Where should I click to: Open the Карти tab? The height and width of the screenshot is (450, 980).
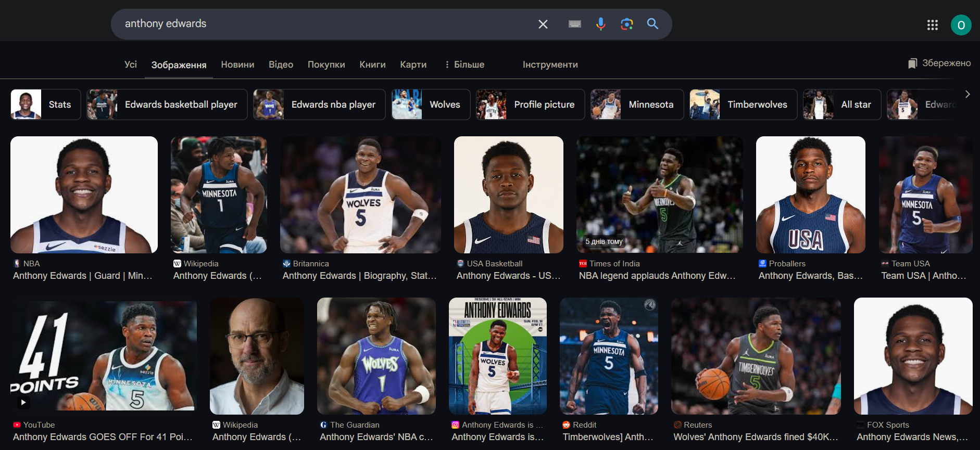413,65
